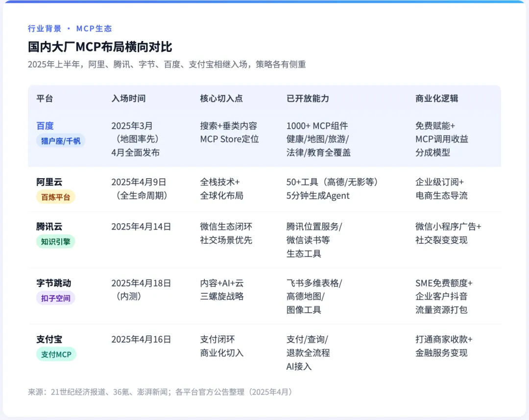Click the breadcrumb text 行业背景 · MCP生态
This screenshot has height=420, width=529.
70,29
